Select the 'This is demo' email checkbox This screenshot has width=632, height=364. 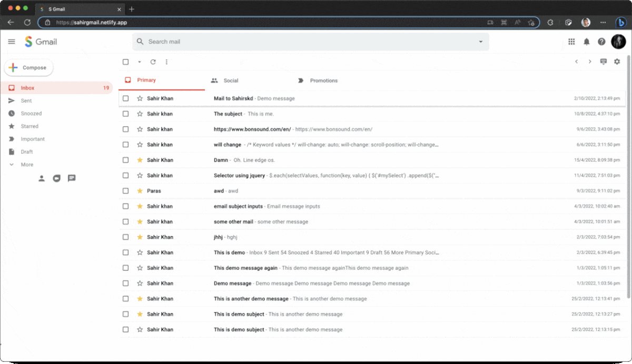point(125,252)
